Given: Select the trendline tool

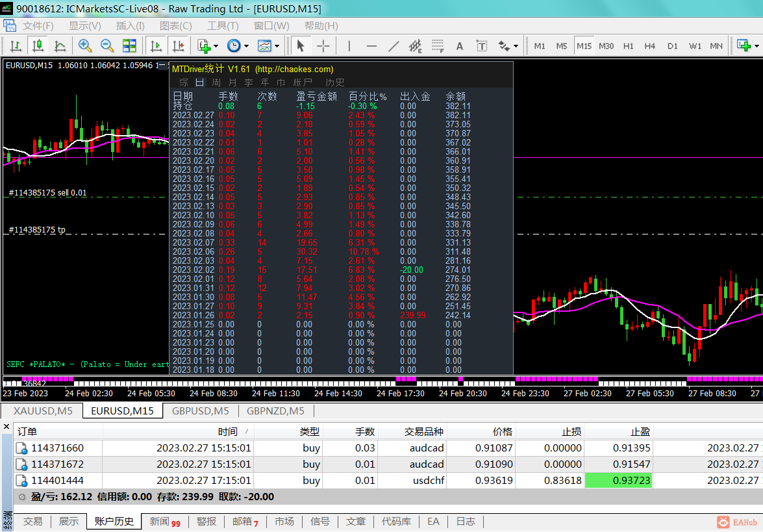Looking at the screenshot, I should 393,45.
